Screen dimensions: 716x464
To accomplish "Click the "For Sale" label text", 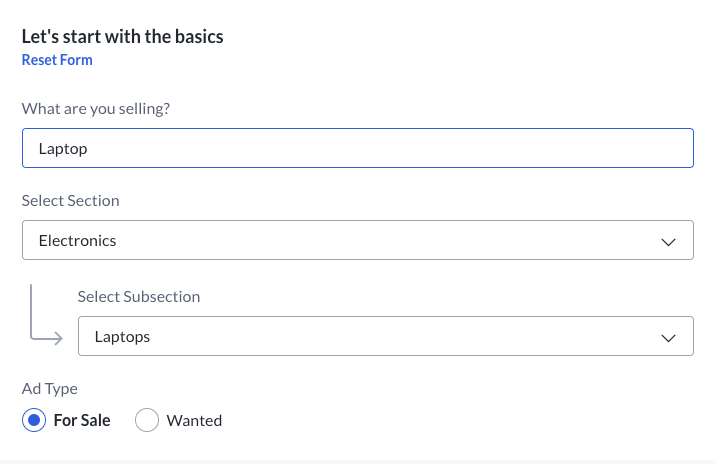I will [x=82, y=420].
